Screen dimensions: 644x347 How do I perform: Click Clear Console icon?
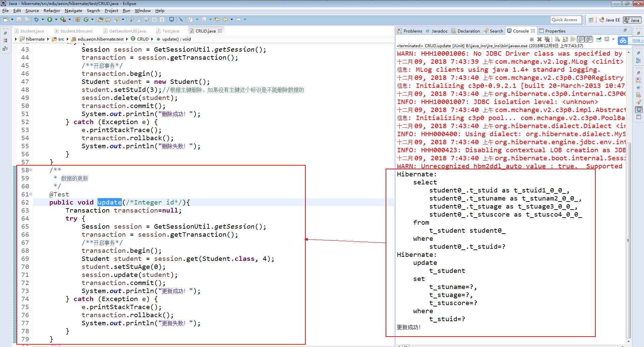coord(557,39)
